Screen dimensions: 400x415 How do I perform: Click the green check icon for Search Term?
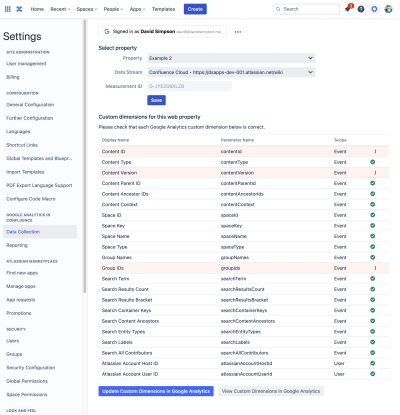tap(373, 279)
